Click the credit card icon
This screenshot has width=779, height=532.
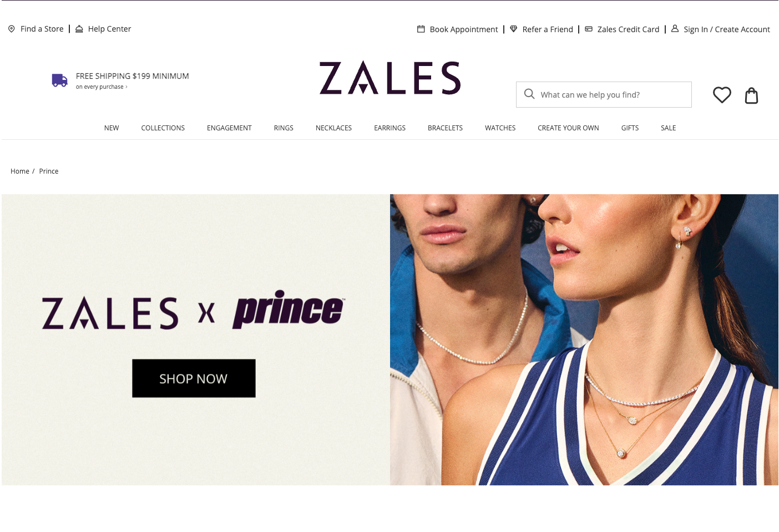[589, 29]
